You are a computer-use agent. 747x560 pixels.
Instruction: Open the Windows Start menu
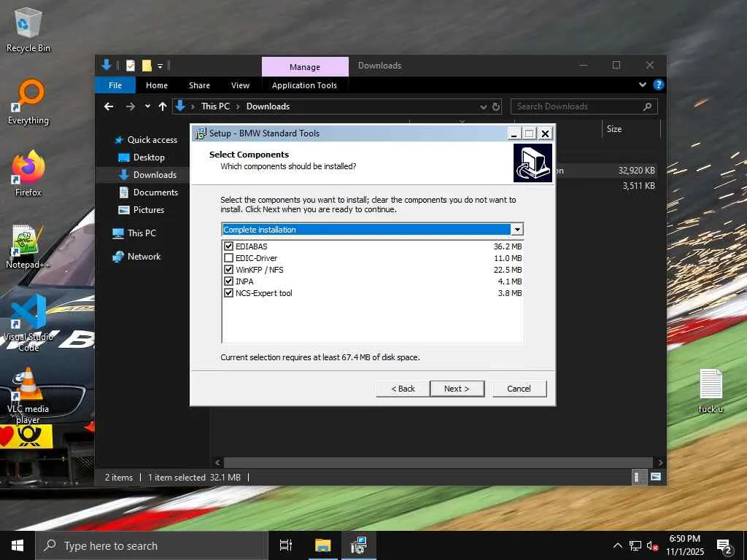point(18,545)
